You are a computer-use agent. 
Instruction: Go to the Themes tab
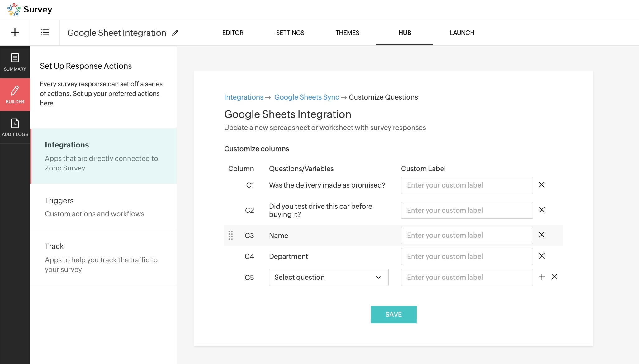point(347,33)
